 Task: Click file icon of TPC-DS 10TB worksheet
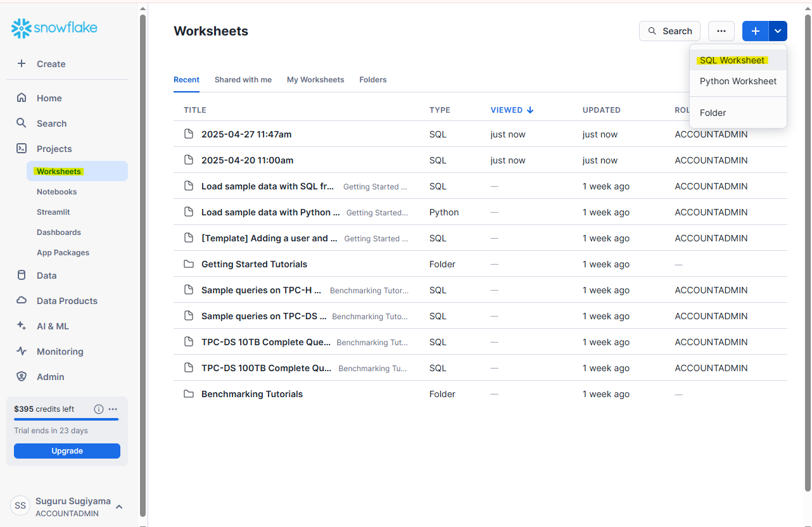(189, 341)
